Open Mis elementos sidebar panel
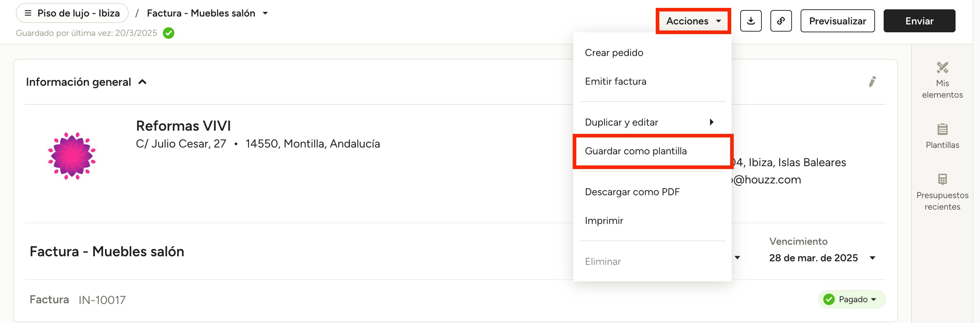980x323 pixels. tap(942, 80)
